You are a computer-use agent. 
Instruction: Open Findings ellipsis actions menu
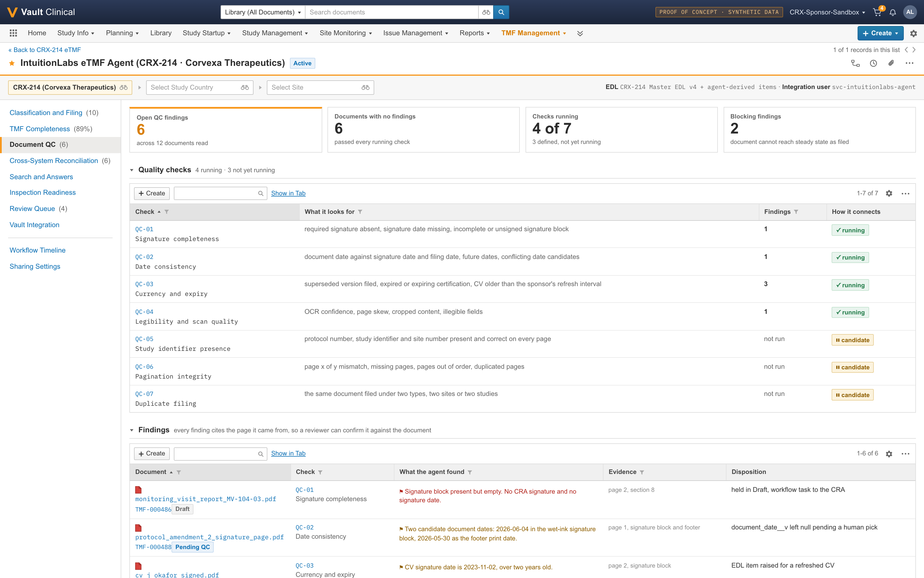[905, 454]
